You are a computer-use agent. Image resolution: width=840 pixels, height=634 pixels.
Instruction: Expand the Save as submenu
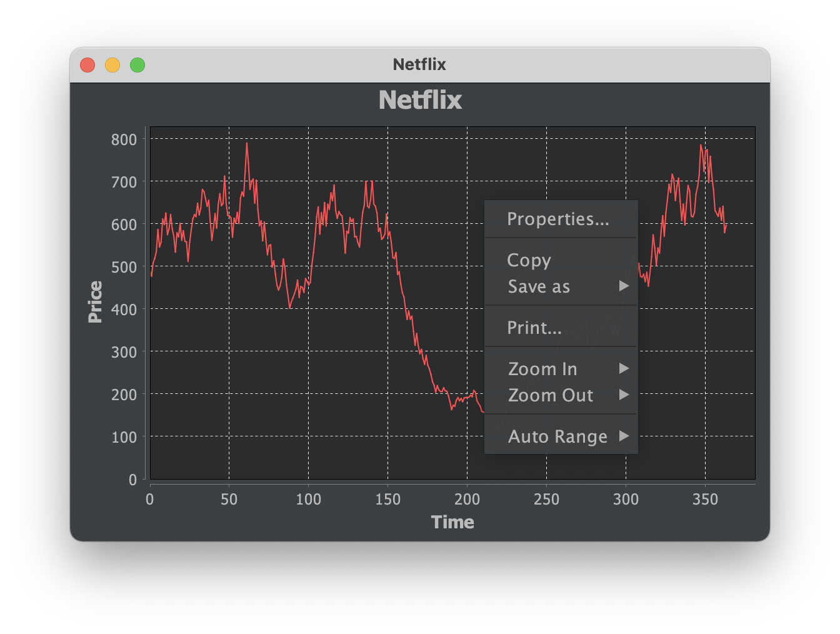pyautogui.click(x=539, y=286)
